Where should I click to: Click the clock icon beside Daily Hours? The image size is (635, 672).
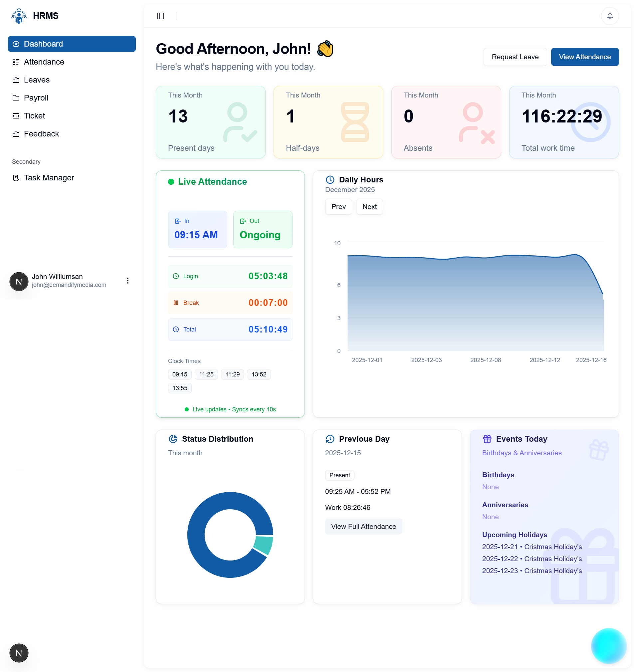[330, 180]
